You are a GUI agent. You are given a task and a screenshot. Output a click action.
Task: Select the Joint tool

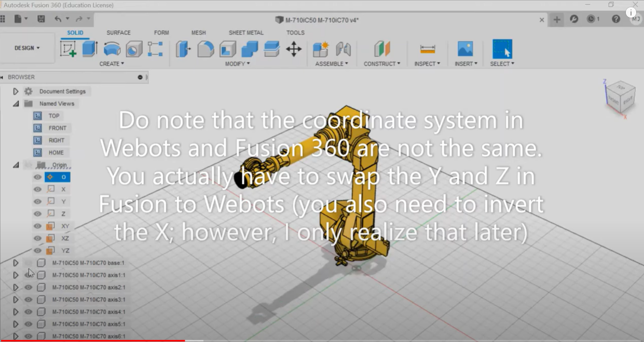(343, 49)
